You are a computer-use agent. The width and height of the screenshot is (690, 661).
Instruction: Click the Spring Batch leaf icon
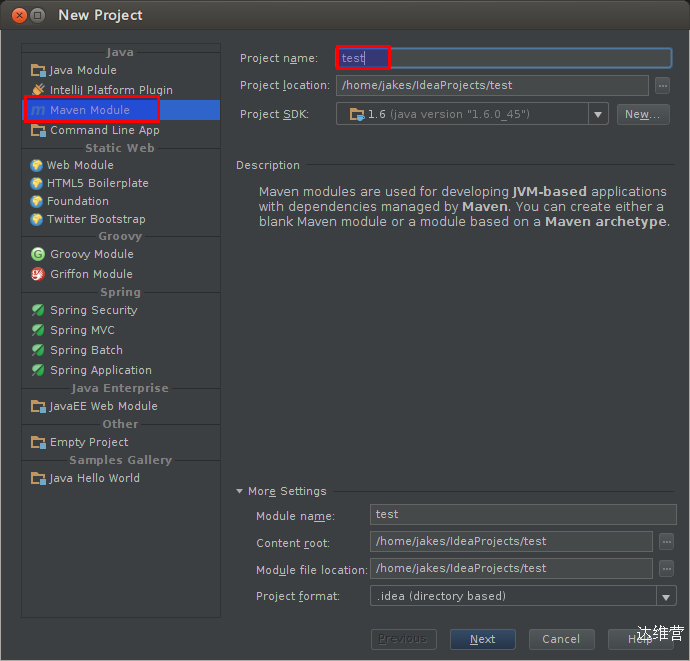point(38,350)
